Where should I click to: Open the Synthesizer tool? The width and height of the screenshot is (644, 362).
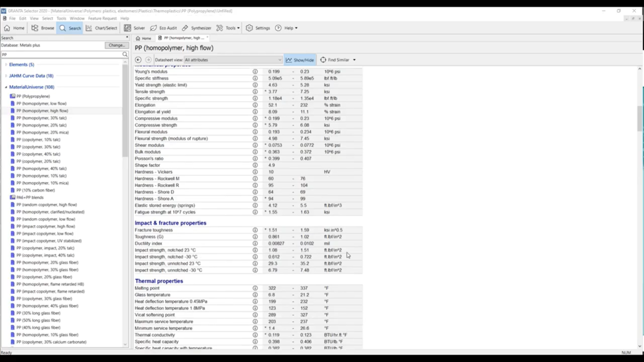click(x=196, y=28)
